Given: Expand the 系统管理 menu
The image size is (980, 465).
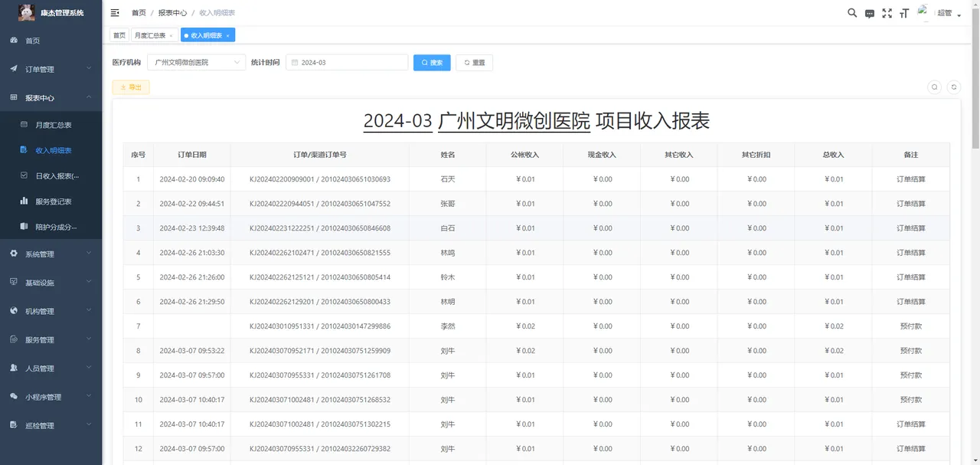Looking at the screenshot, I should pos(51,254).
